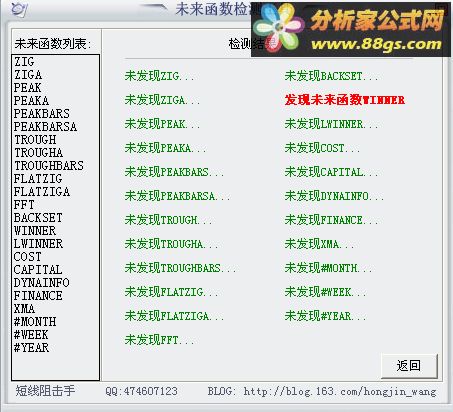This screenshot has width=453, height=412.
Task: Click the 未发现FLATZIGA... result text
Action: 174,316
